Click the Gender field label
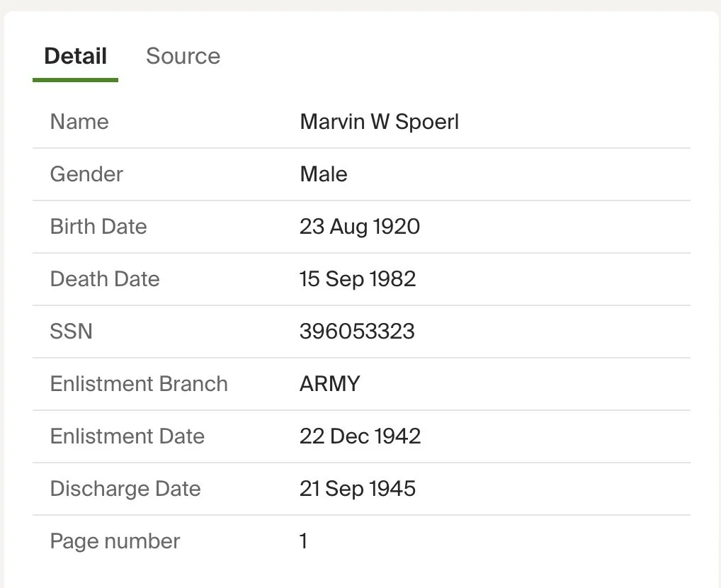 [86, 174]
